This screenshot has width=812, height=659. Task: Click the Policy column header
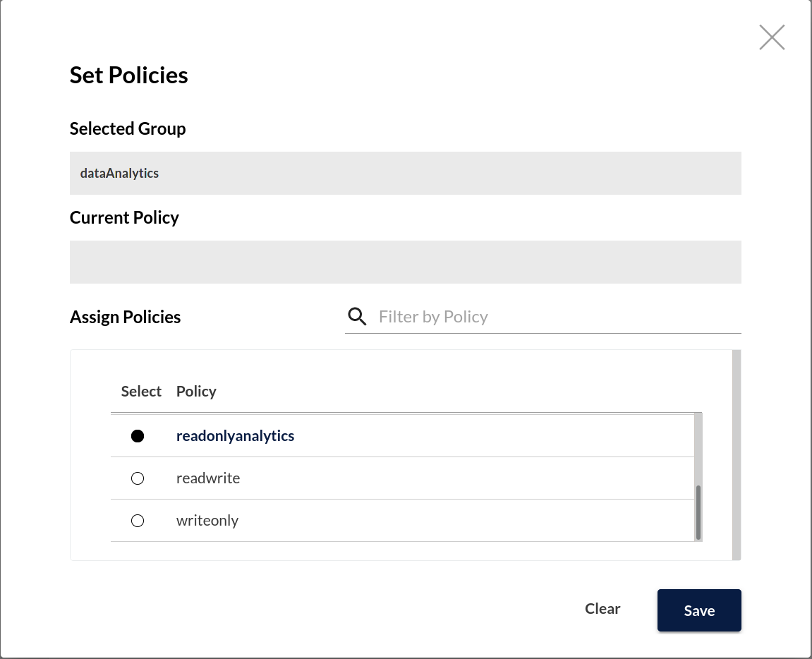[x=196, y=391]
